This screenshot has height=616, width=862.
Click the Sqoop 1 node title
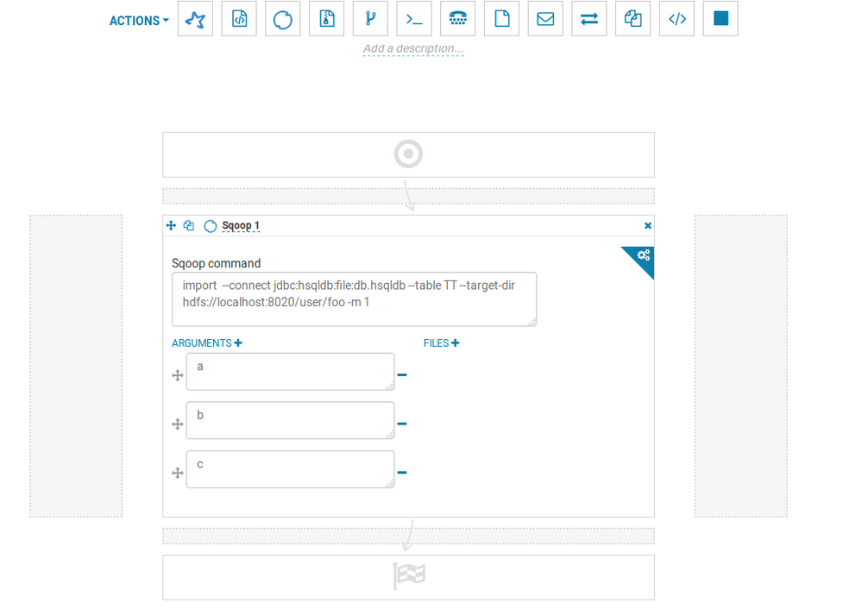click(x=241, y=226)
